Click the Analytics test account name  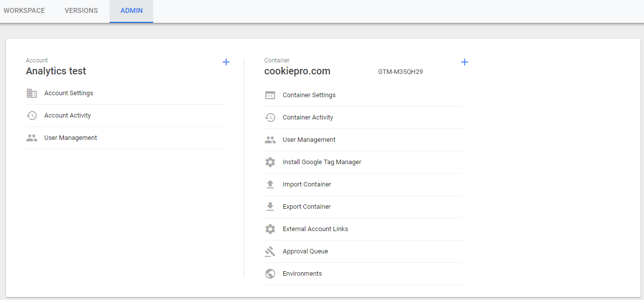click(x=56, y=71)
